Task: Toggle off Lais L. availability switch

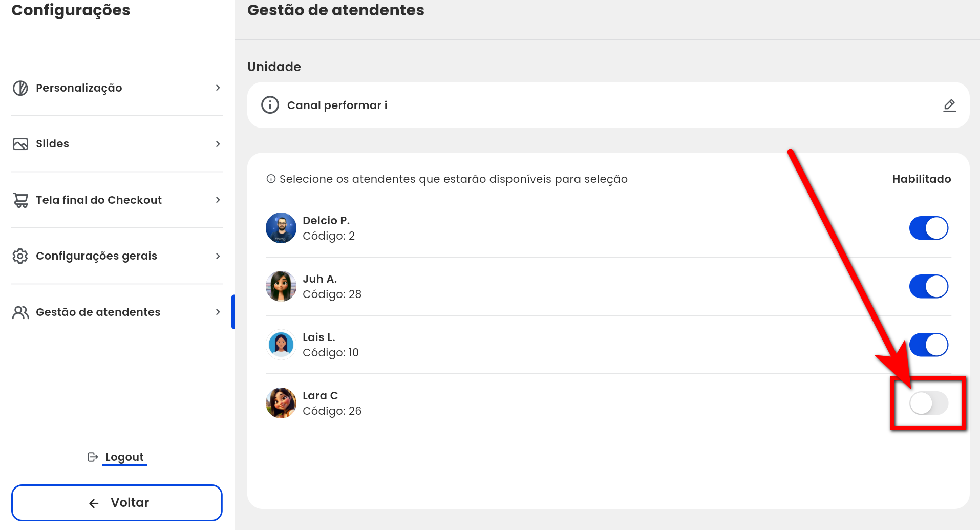Action: pos(928,345)
